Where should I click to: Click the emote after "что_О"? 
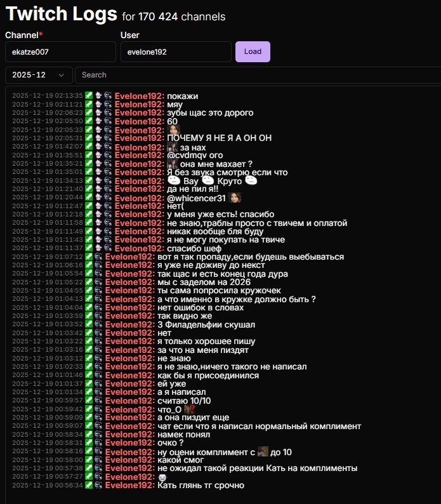click(x=189, y=409)
